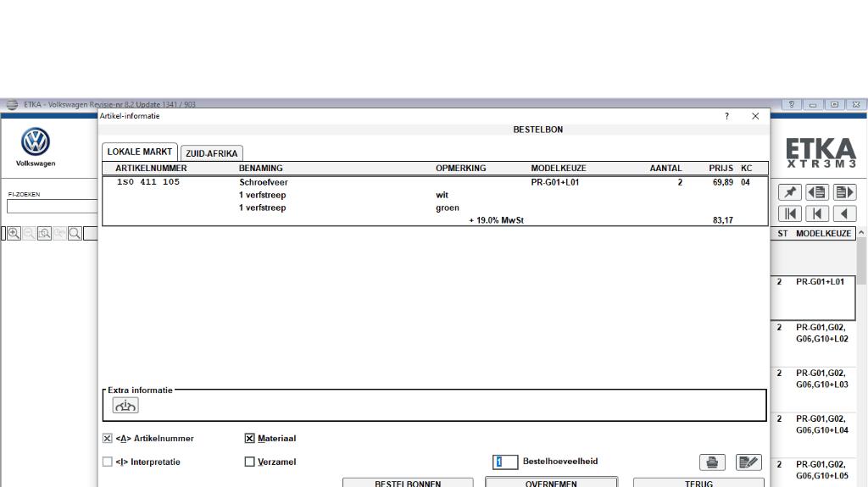The height and width of the screenshot is (487, 868).
Task: Enable the Verzamel checkbox
Action: (x=249, y=462)
